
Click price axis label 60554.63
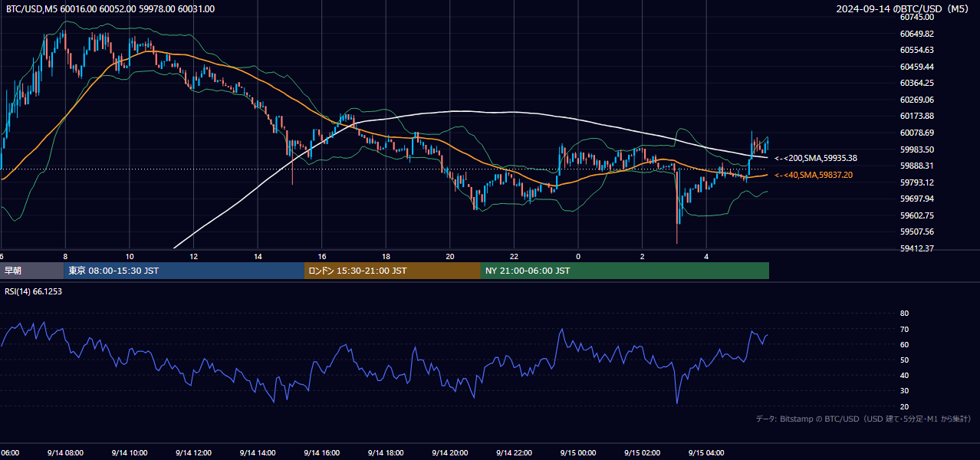[x=916, y=50]
